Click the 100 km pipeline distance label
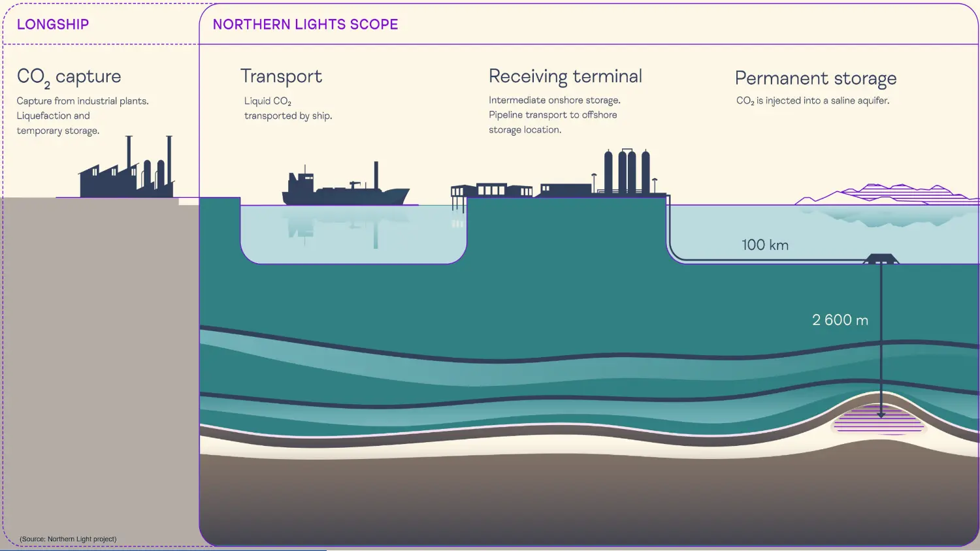Screen dimensions: 980x551 pos(764,245)
